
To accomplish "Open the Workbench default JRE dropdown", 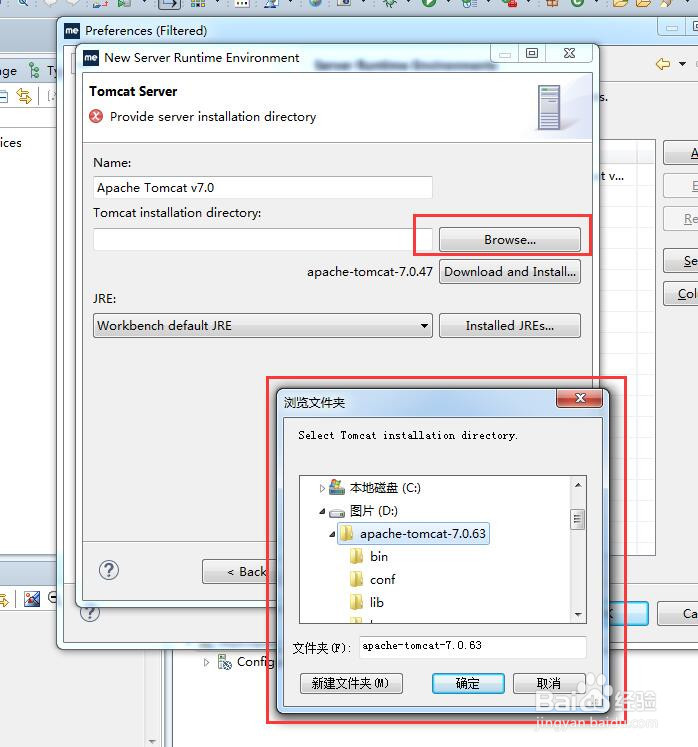I will tap(263, 325).
